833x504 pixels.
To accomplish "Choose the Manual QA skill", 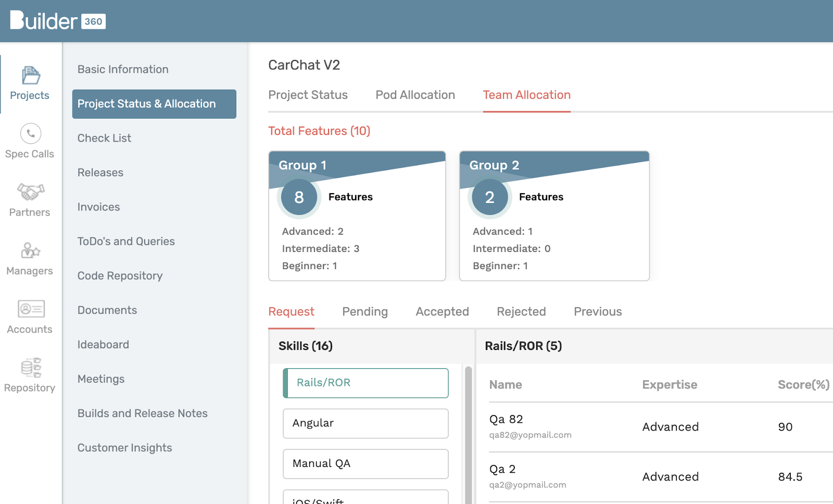I will coord(365,464).
